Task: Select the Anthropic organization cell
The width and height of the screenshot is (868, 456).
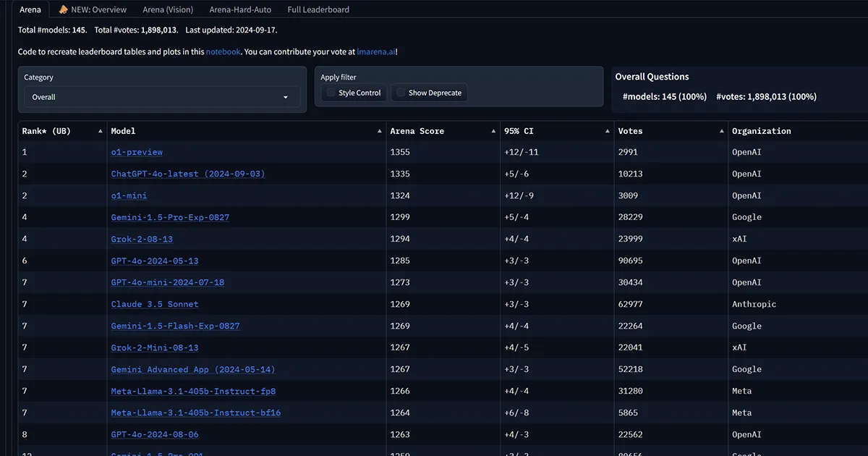Action: point(799,304)
